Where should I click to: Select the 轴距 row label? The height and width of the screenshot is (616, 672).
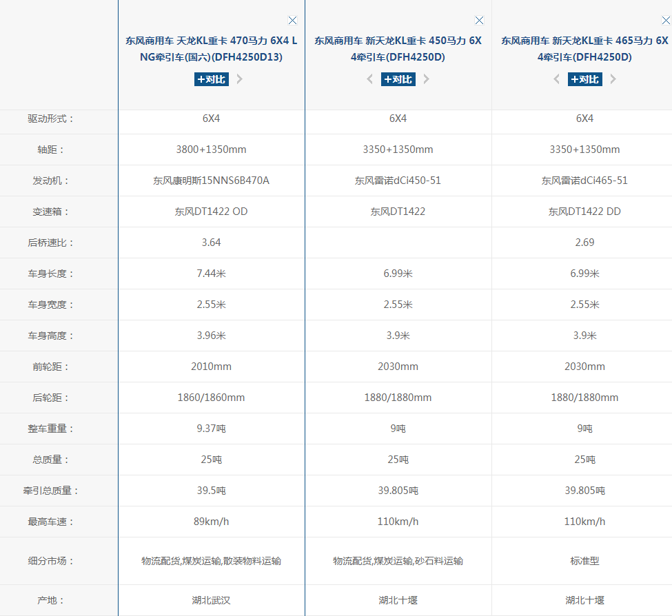(50, 150)
